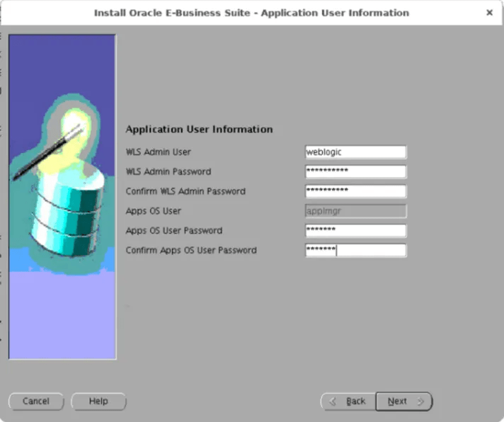Image resolution: width=504 pixels, height=422 pixels.
Task: Focus the Apps OS User Password field
Action: (x=355, y=231)
